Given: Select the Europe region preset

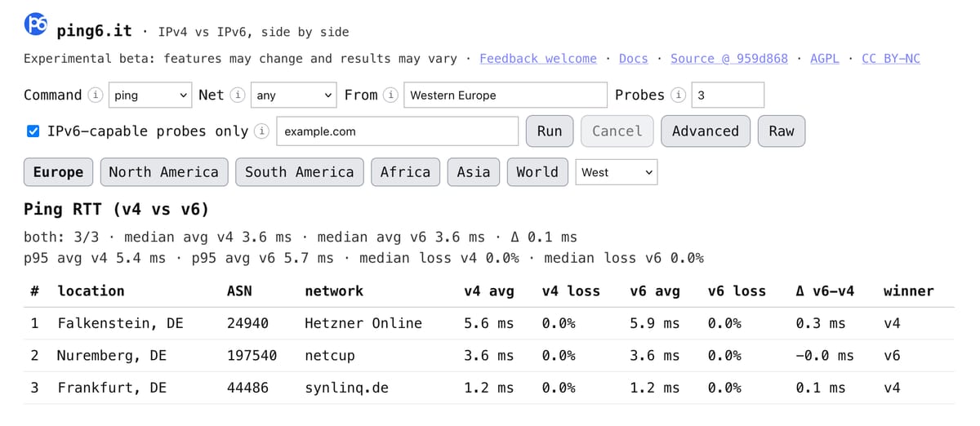Looking at the screenshot, I should [58, 172].
